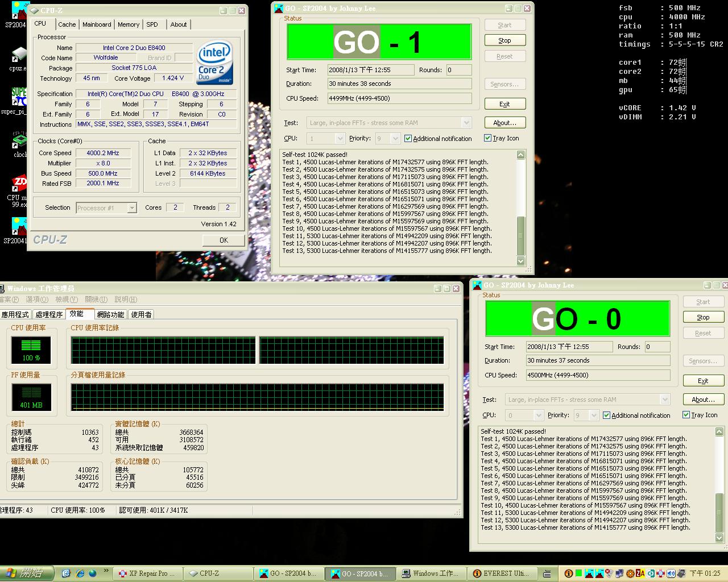
Task: Open the 網路功能 tab in Task Manager
Action: [x=110, y=314]
